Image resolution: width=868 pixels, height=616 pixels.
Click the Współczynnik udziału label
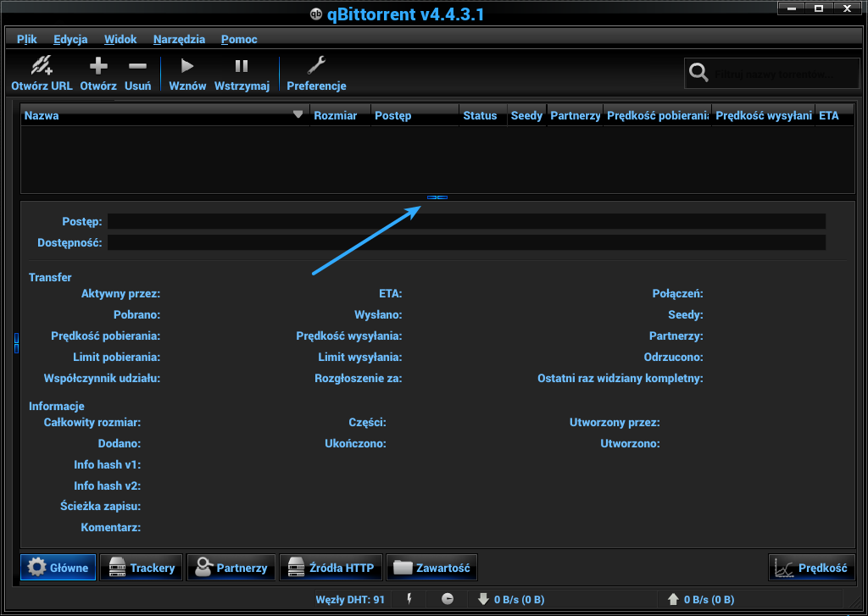102,379
